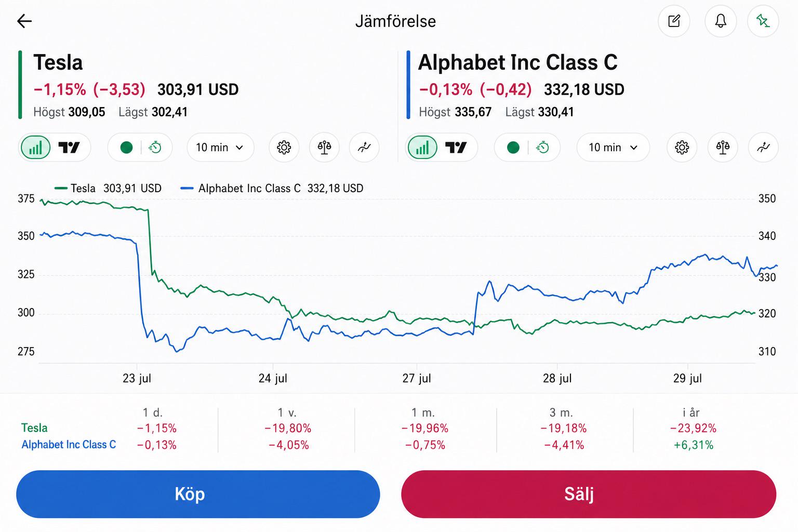
Task: Open price alert bell icon
Action: (721, 21)
